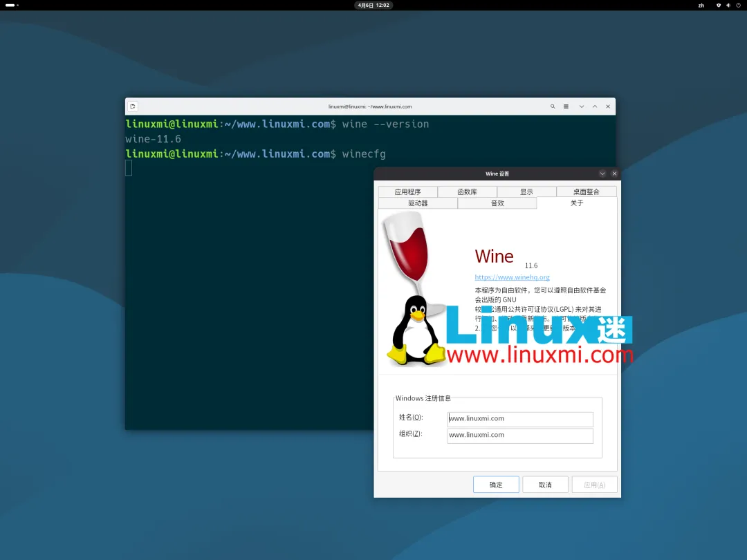Open the winehq.org link

pyautogui.click(x=512, y=277)
